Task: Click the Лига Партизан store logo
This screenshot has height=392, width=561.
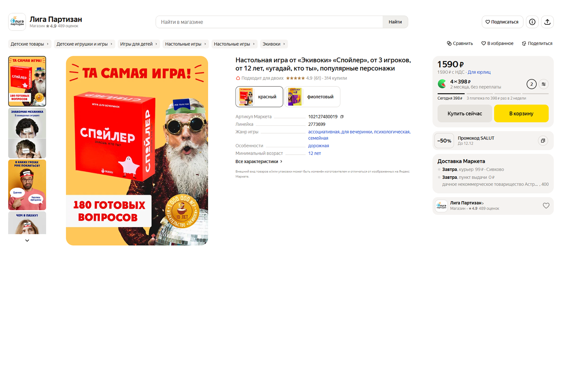Action: pos(17,22)
